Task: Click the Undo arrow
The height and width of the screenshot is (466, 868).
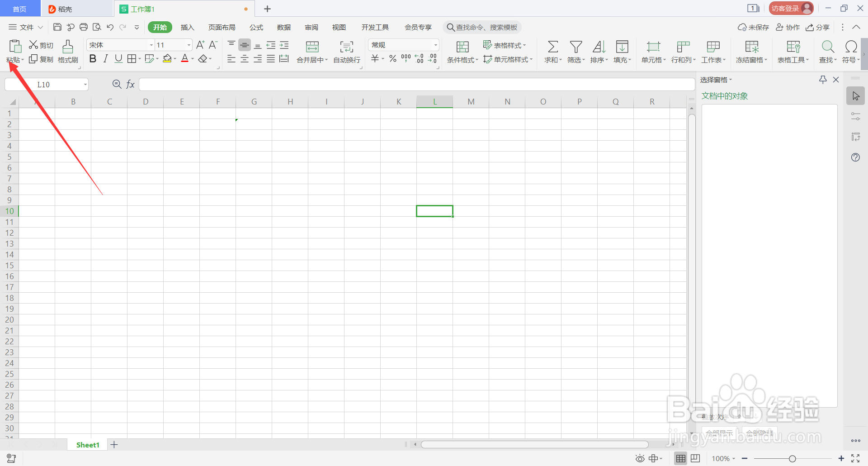Action: [x=110, y=27]
